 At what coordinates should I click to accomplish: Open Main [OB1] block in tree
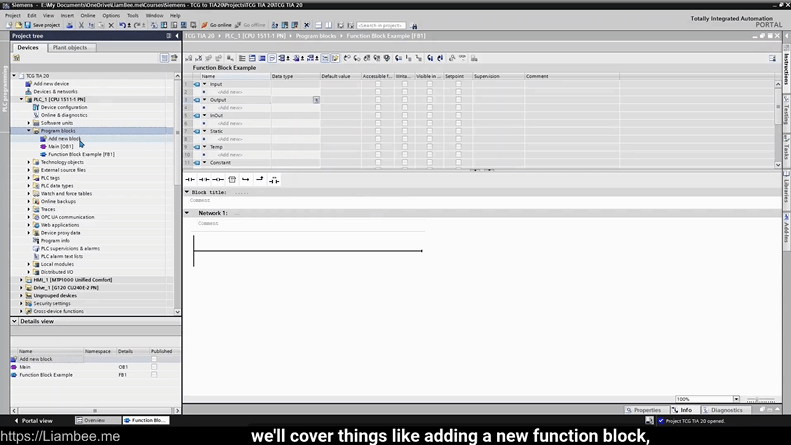[x=60, y=147]
